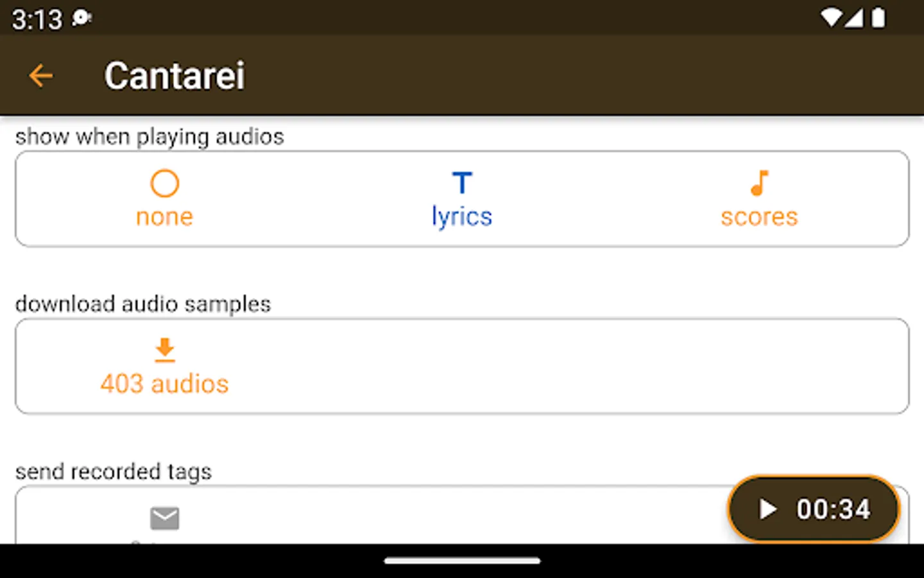The width and height of the screenshot is (924, 578).
Task: Pick the "scores" text label
Action: coord(759,217)
